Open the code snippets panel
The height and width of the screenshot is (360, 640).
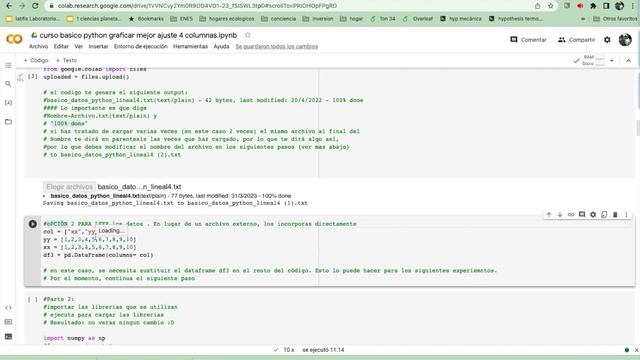(8, 308)
